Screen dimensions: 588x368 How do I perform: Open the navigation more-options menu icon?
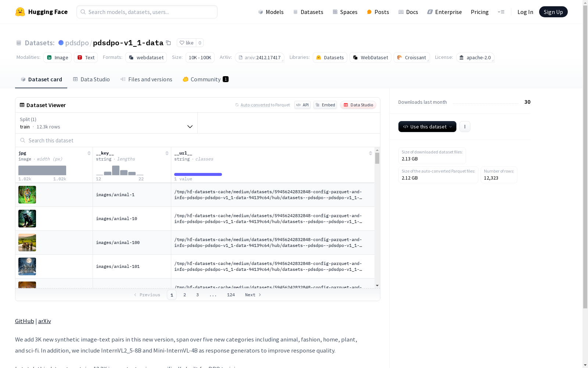click(501, 12)
